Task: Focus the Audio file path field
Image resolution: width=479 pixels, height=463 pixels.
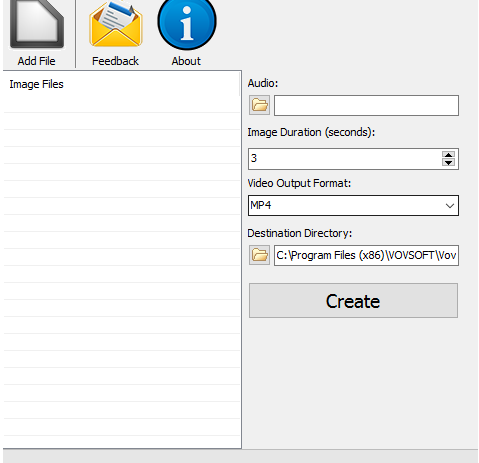Action: (366, 106)
